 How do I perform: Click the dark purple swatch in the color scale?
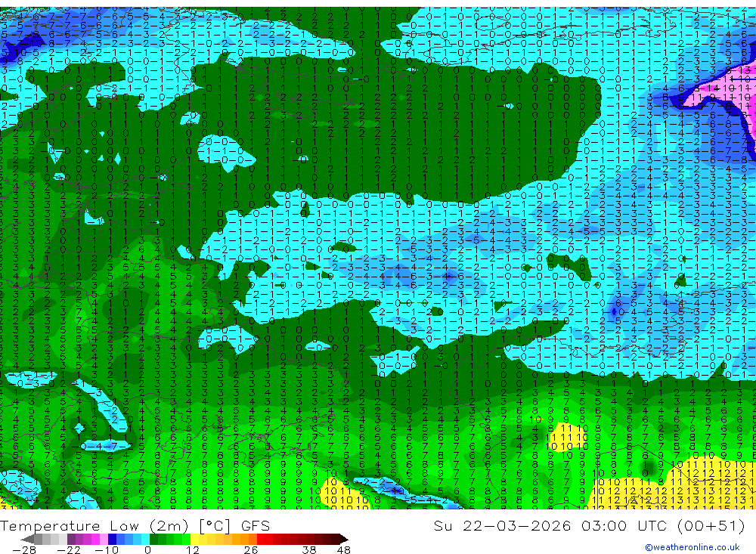(71, 539)
